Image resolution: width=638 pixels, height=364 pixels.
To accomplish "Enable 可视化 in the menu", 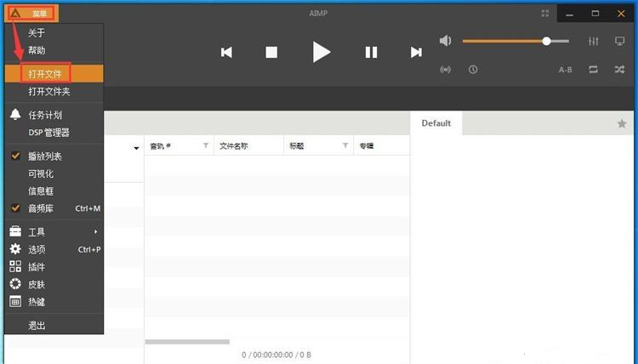I will click(54, 173).
